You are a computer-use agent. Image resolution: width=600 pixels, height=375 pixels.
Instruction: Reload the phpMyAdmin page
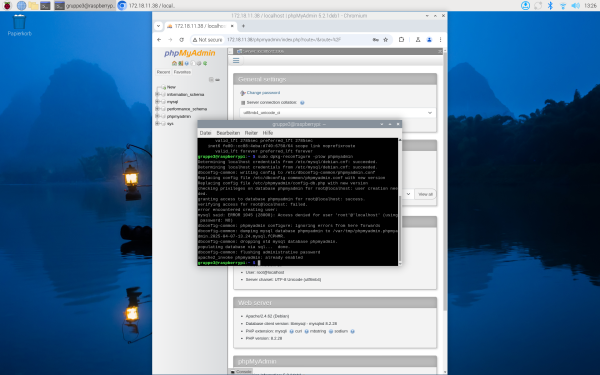[x=181, y=39]
